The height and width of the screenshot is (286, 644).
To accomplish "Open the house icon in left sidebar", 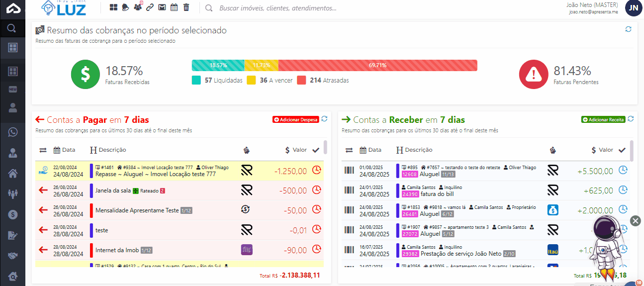I will [13, 173].
